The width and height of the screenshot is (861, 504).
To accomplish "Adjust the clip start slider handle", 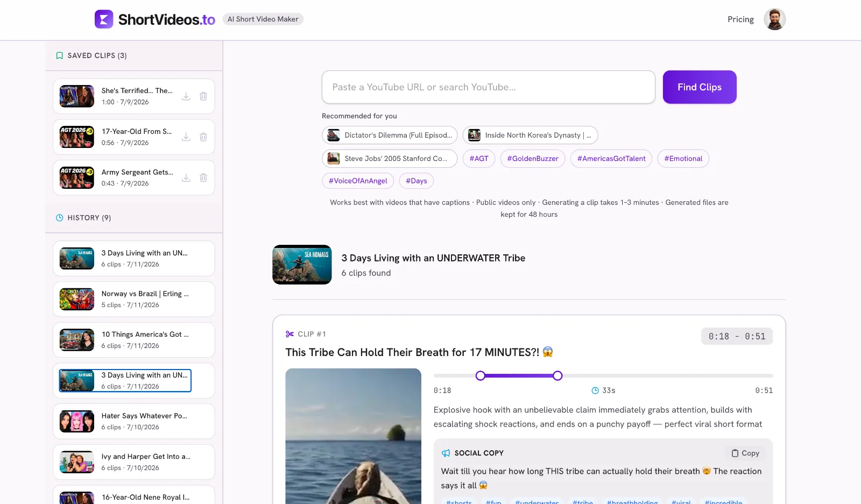I will (x=481, y=375).
